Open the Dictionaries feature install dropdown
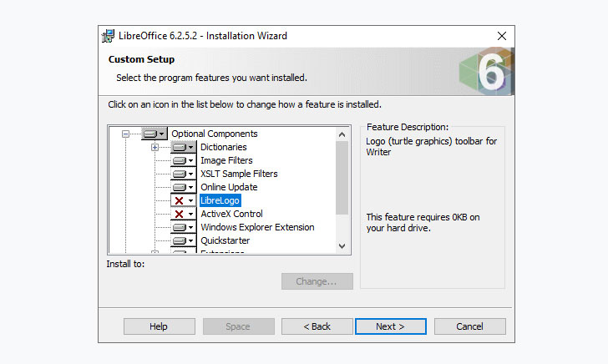 point(184,147)
